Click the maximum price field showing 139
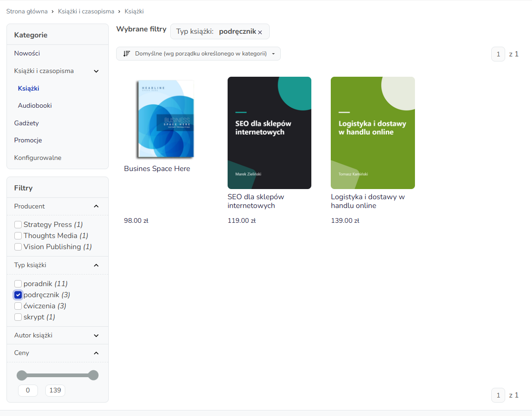Image resolution: width=532 pixels, height=416 pixels. point(56,390)
